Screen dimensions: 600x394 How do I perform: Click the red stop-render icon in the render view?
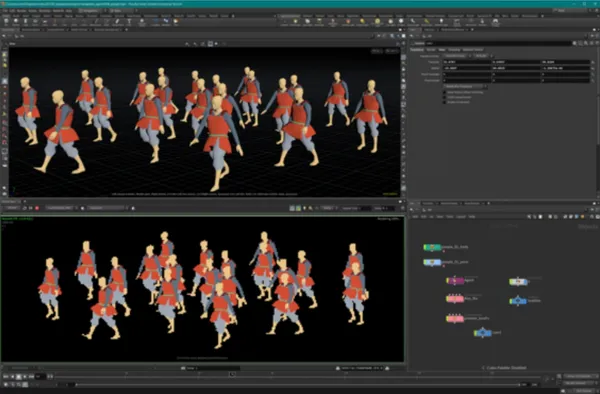pyautogui.click(x=37, y=208)
